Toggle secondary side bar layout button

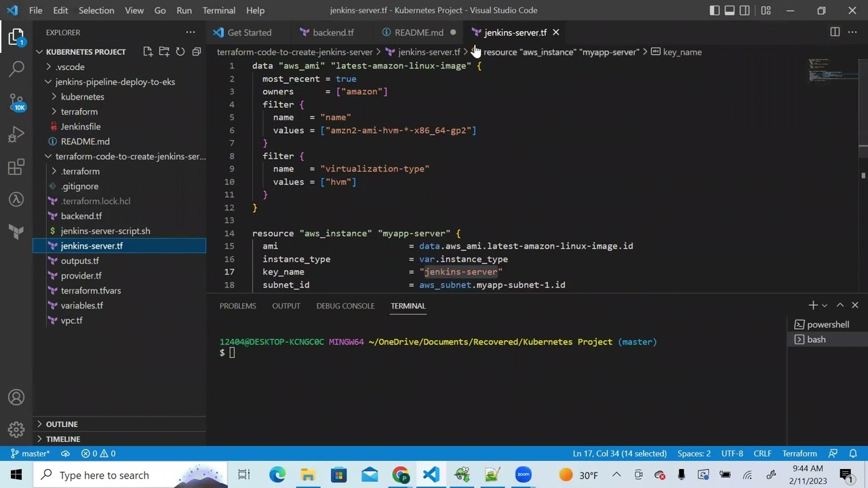pos(745,10)
